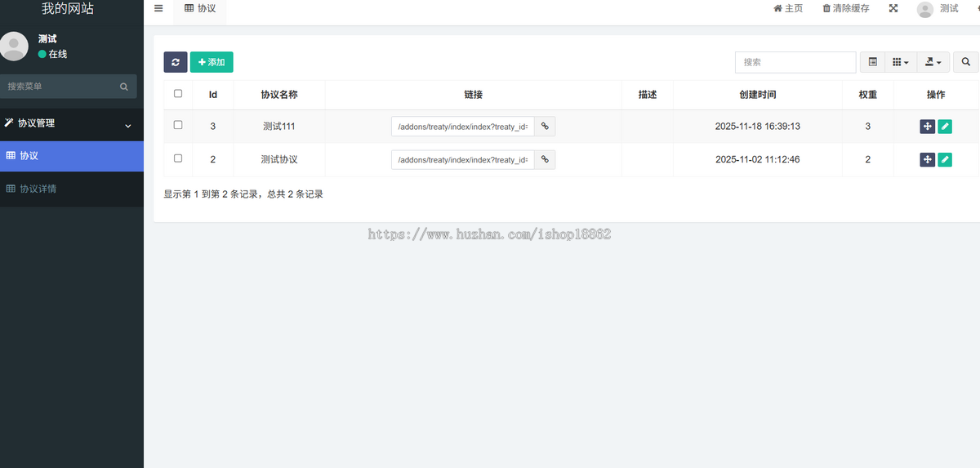Click the green 添加 add button
980x468 pixels.
[x=212, y=62]
